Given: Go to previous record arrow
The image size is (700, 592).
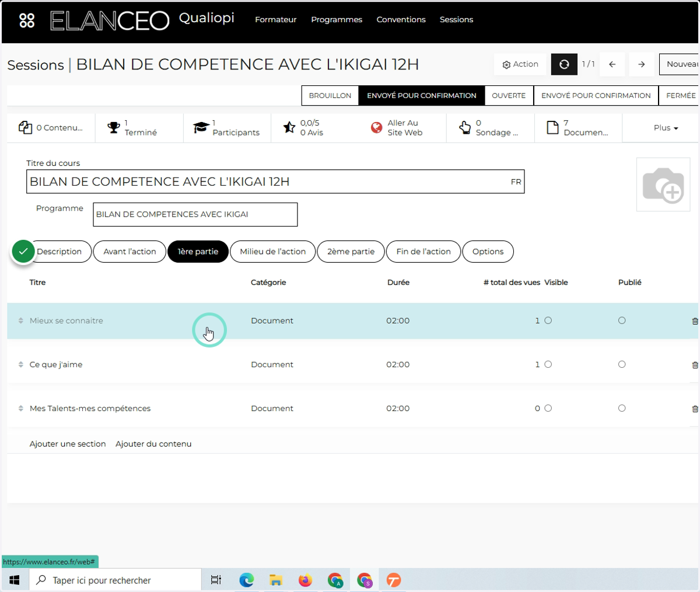Looking at the screenshot, I should [612, 64].
